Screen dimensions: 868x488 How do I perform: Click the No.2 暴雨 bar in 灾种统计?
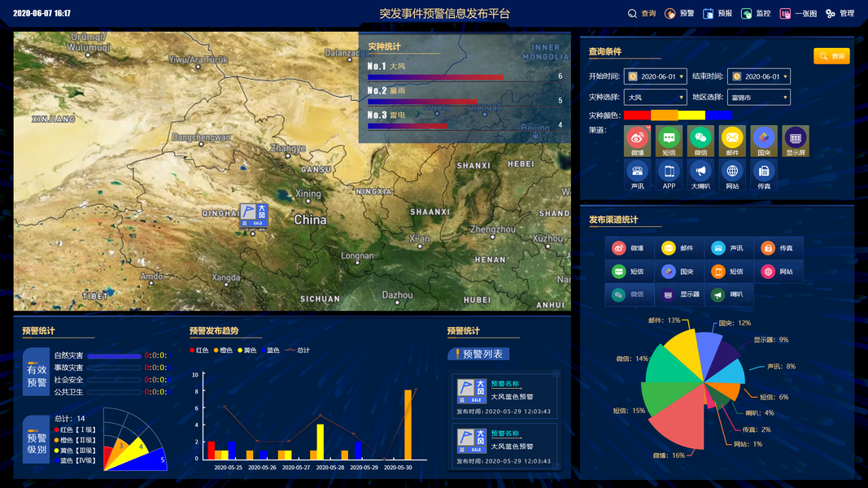[x=422, y=102]
